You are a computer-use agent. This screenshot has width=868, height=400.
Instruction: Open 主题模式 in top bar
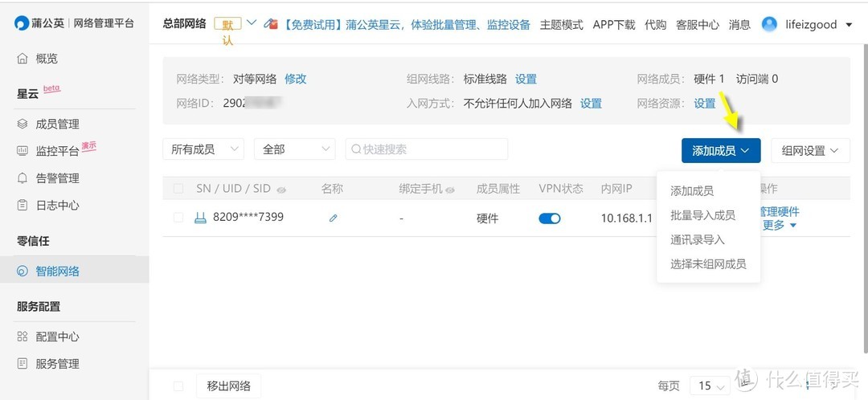pyautogui.click(x=561, y=25)
